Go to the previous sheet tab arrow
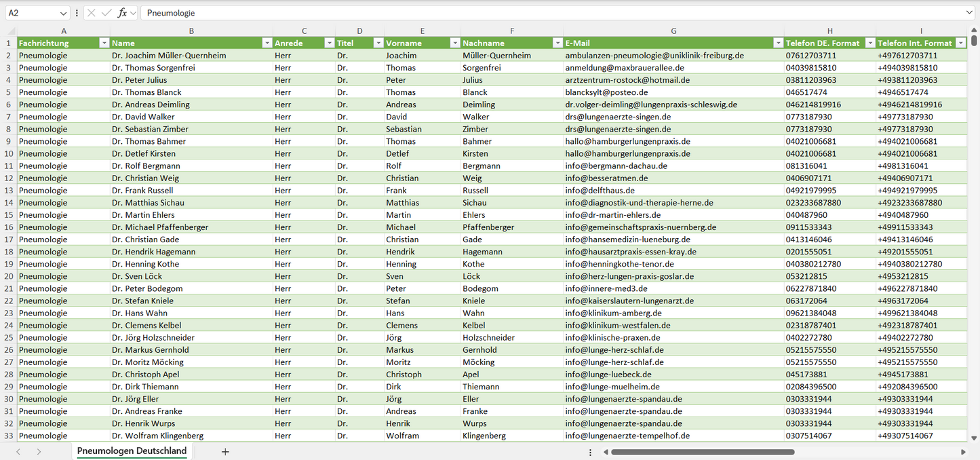The width and height of the screenshot is (980, 460). [x=18, y=452]
